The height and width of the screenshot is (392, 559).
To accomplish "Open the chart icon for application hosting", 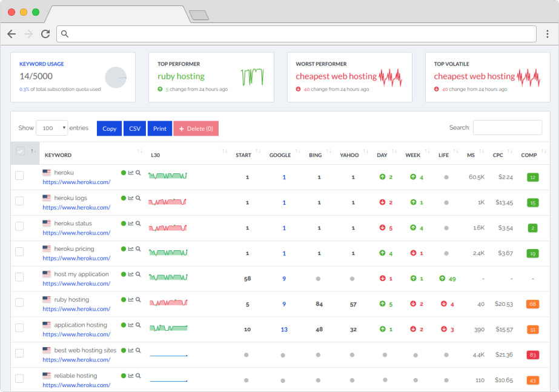I will pyautogui.click(x=131, y=325).
